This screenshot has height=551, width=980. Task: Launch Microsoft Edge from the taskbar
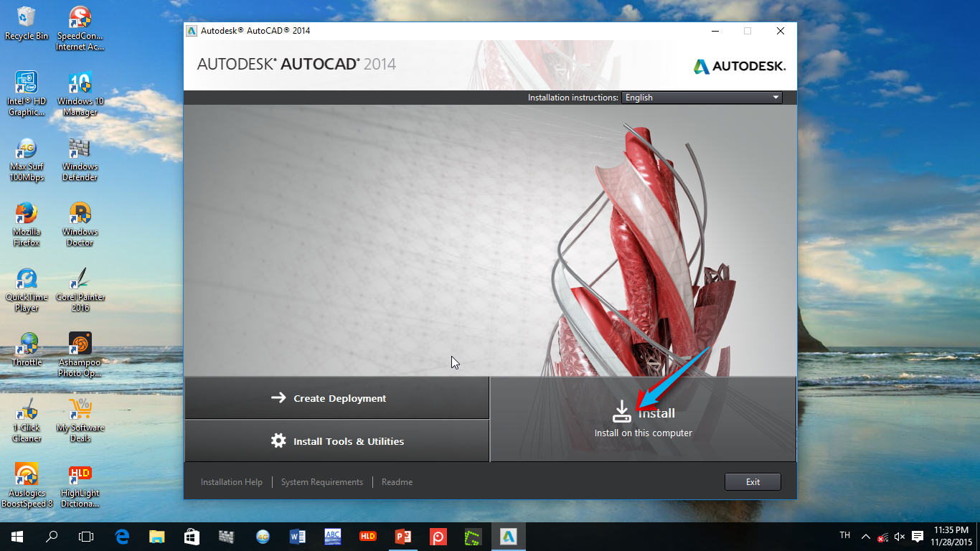point(122,537)
